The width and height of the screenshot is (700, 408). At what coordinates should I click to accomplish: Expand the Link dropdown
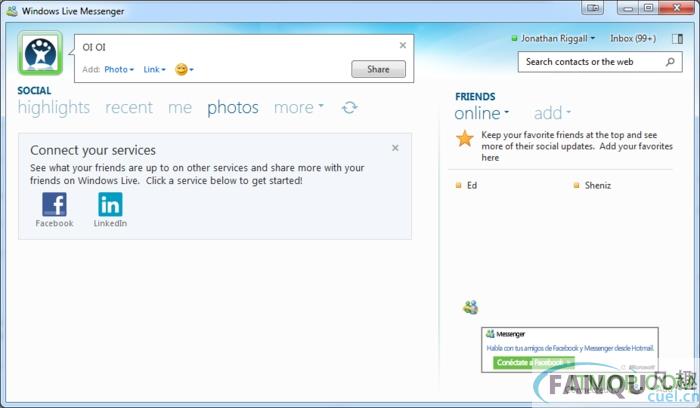(154, 70)
